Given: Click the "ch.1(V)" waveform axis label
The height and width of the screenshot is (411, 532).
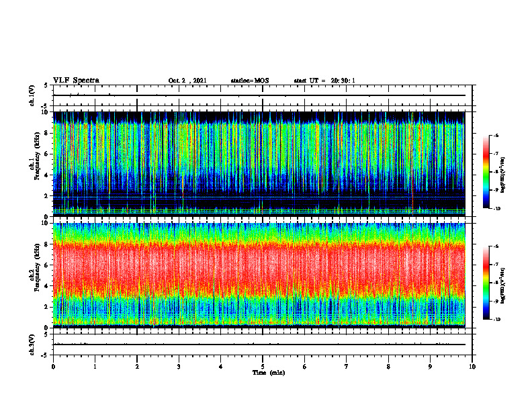Looking at the screenshot, I should tap(32, 95).
